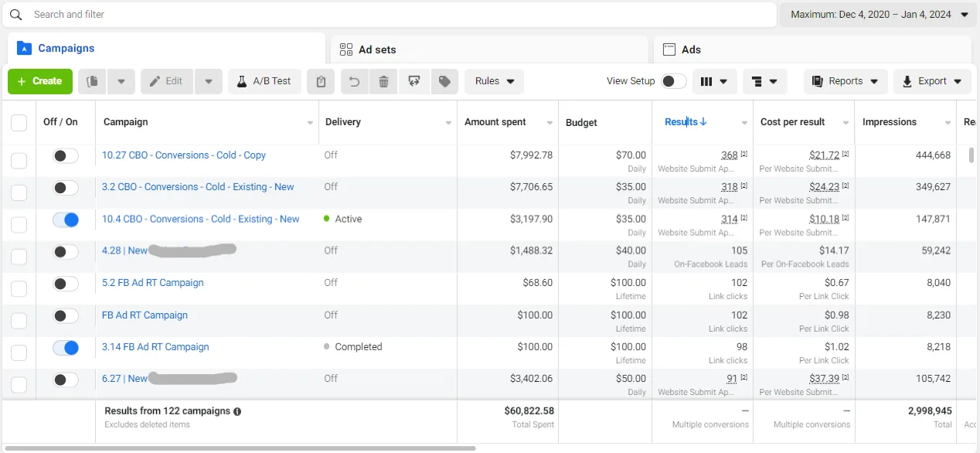Click the Budget column header
This screenshot has height=453, width=980.
581,123
